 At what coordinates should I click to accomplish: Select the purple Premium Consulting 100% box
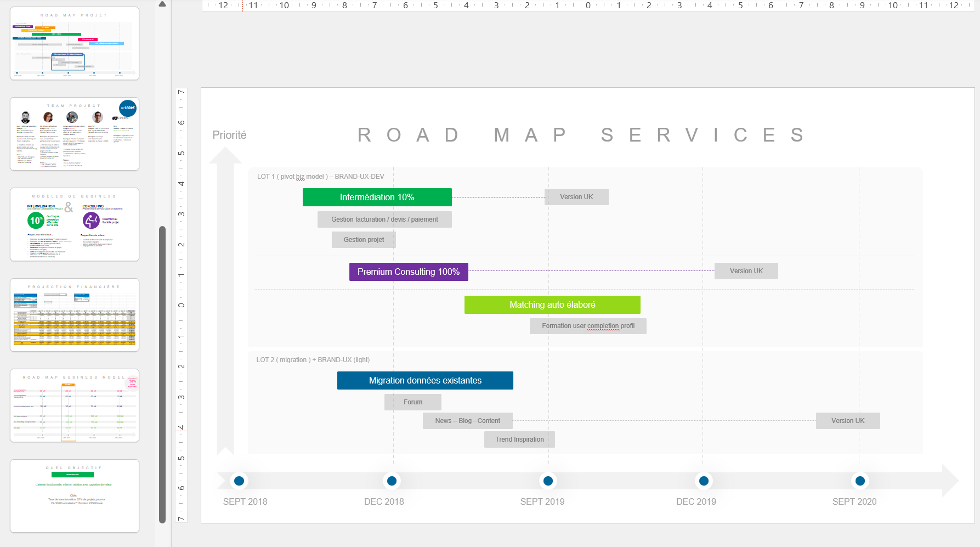(x=409, y=272)
